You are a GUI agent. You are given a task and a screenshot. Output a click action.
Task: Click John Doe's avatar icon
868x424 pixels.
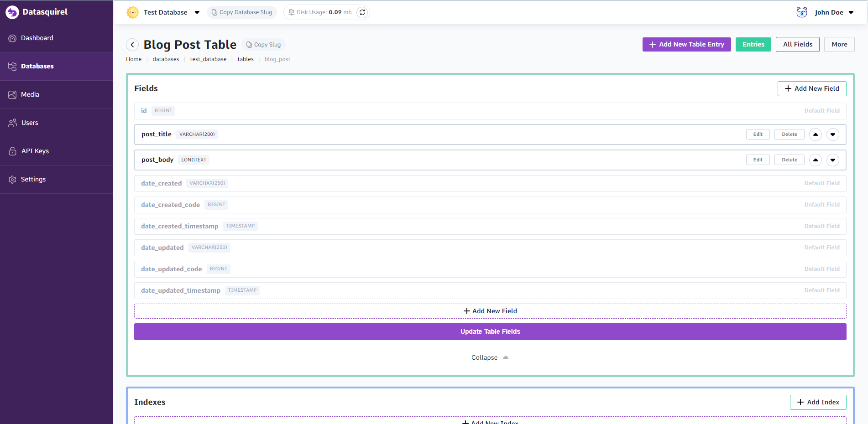coord(802,12)
